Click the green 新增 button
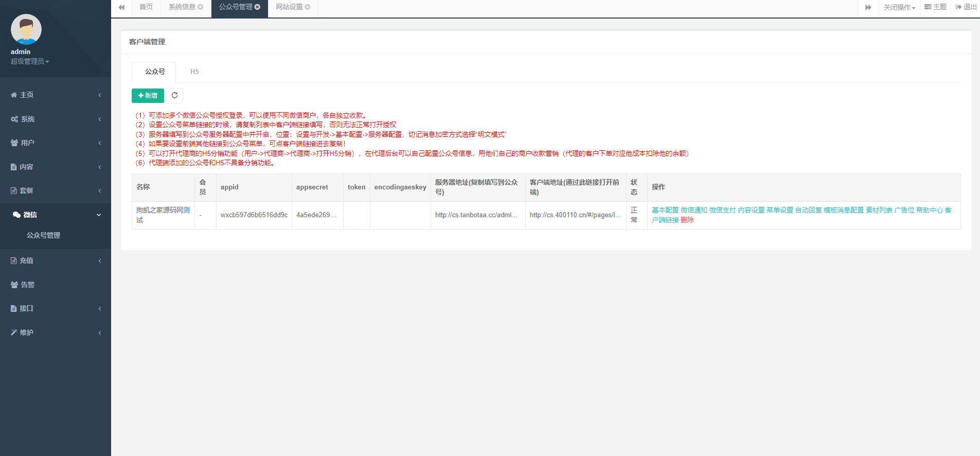 pos(148,95)
